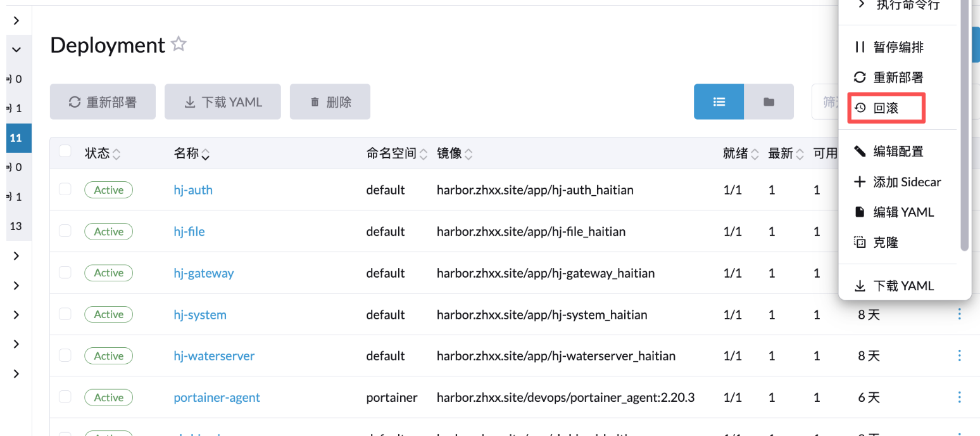Open three-dot menu for hj-waterserver row
980x436 pixels.
click(x=959, y=356)
